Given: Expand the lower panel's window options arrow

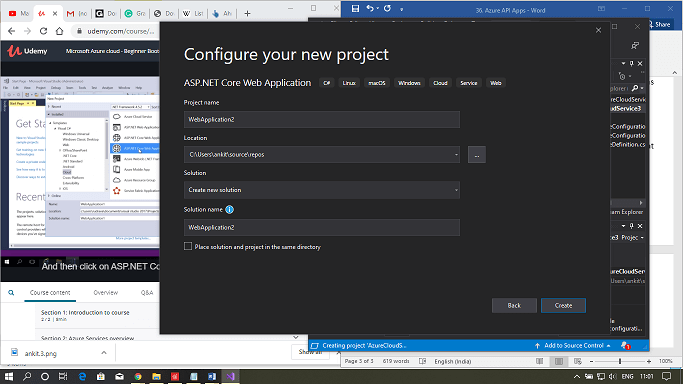Looking at the screenshot, I should (623, 226).
